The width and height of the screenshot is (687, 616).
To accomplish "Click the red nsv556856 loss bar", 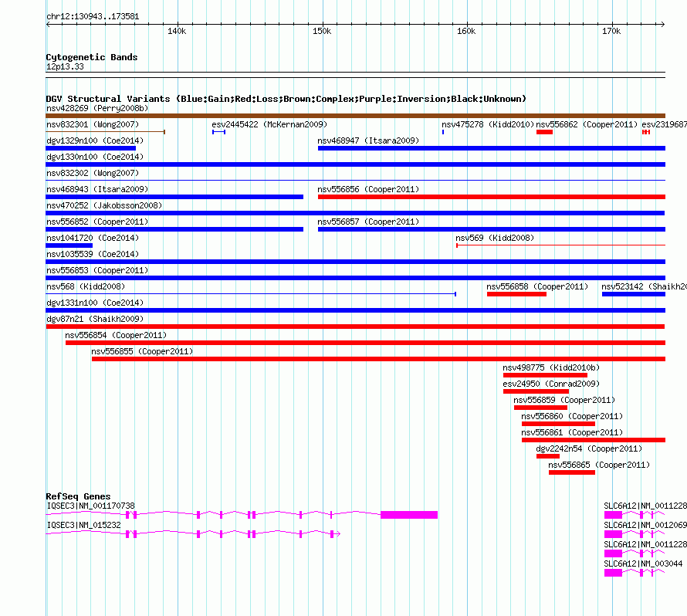I will [x=492, y=197].
